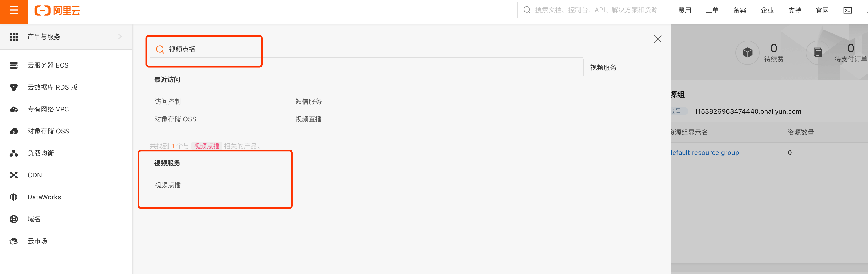Viewport: 868px width, 274px height.
Task: Open 负载均衡 in sidebar
Action: [41, 153]
